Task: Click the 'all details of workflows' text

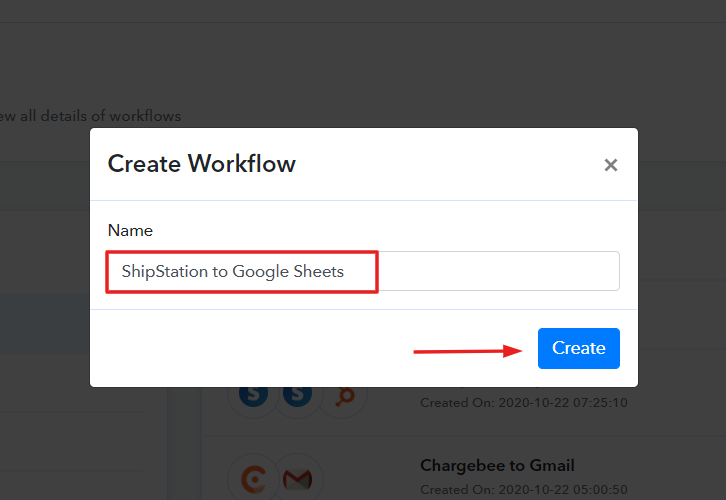Action: 100,116
